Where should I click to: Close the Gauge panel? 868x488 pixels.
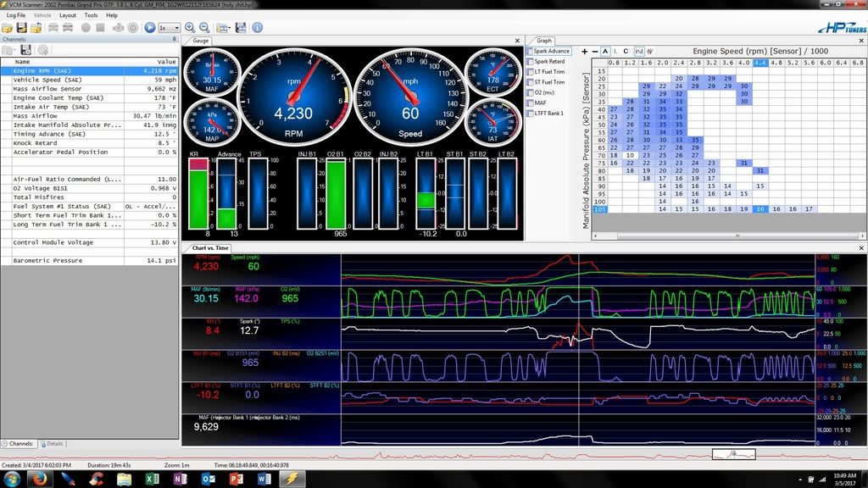(x=518, y=41)
